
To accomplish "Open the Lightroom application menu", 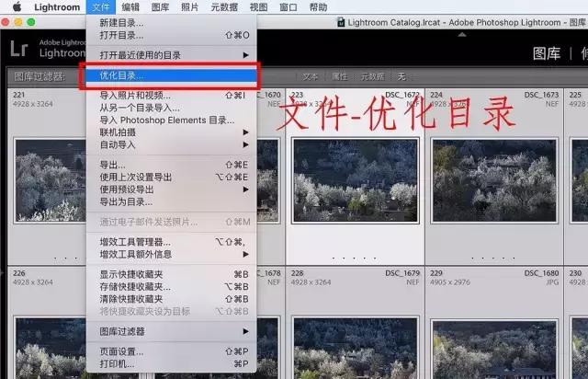I will click(x=57, y=7).
